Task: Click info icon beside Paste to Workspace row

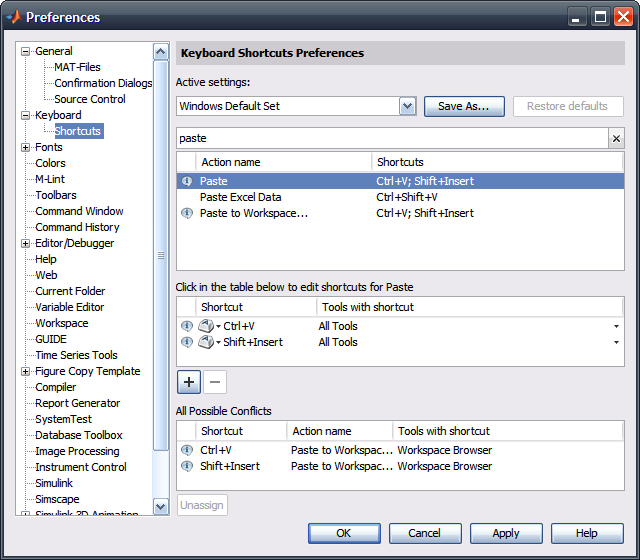Action: [x=186, y=213]
